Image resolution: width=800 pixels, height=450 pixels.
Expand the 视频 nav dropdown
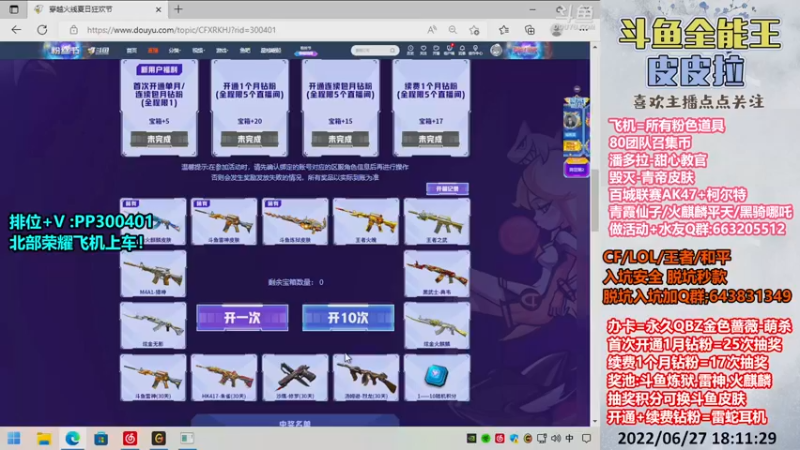click(198, 51)
